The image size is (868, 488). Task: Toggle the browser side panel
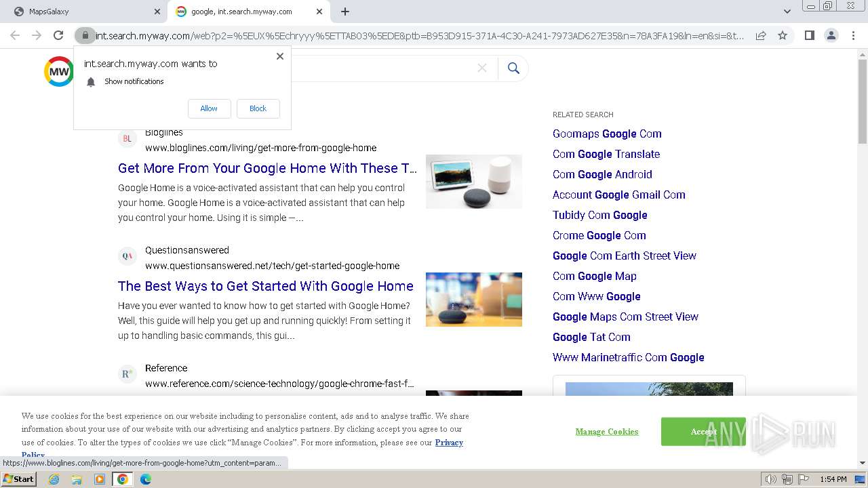(x=809, y=35)
